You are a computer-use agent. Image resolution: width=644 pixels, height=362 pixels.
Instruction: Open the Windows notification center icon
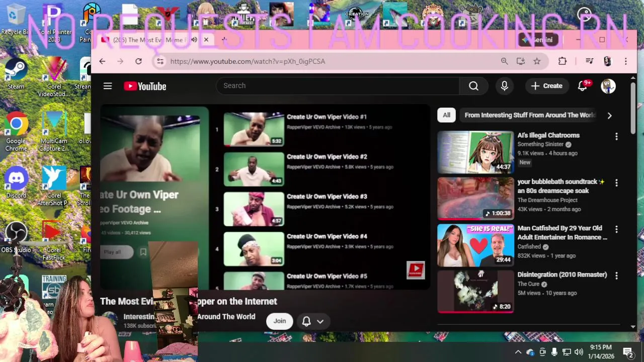628,352
